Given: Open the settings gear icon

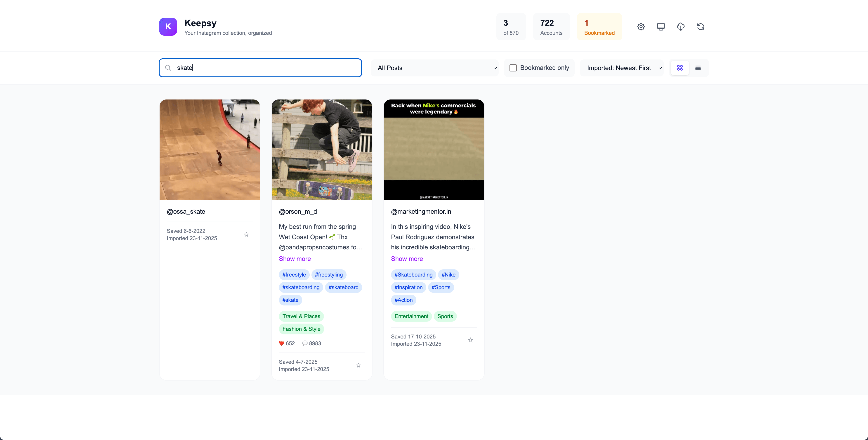Looking at the screenshot, I should pos(641,27).
